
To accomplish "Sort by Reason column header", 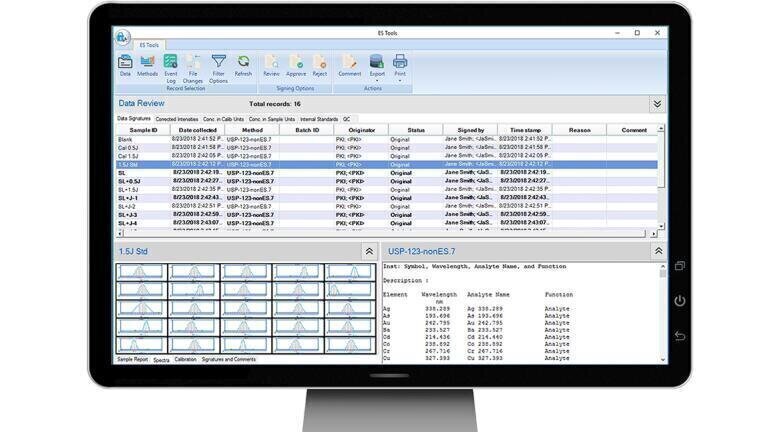I will (579, 130).
